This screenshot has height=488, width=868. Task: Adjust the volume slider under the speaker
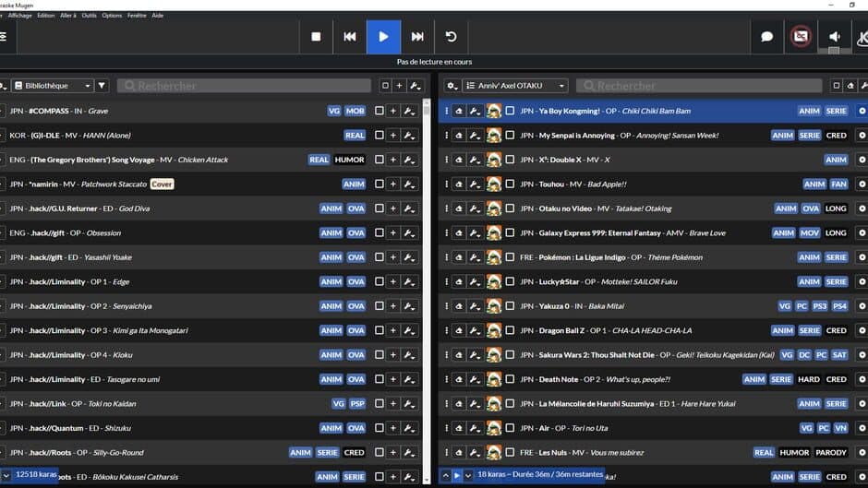pyautogui.click(x=834, y=51)
